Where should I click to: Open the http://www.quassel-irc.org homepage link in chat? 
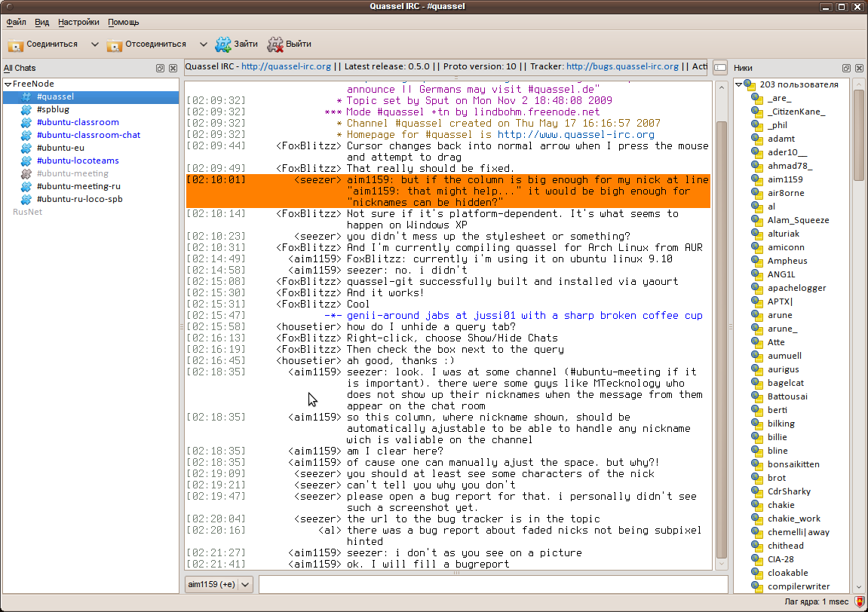pyautogui.click(x=575, y=134)
